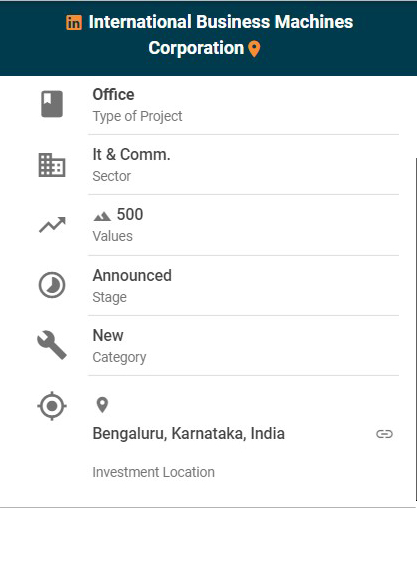The height and width of the screenshot is (587, 417).
Task: Click the wrench icon beside Category
Action: [x=52, y=345]
